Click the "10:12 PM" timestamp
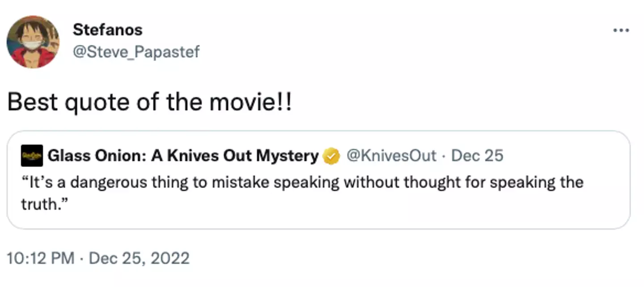644x287 pixels. click(41, 259)
